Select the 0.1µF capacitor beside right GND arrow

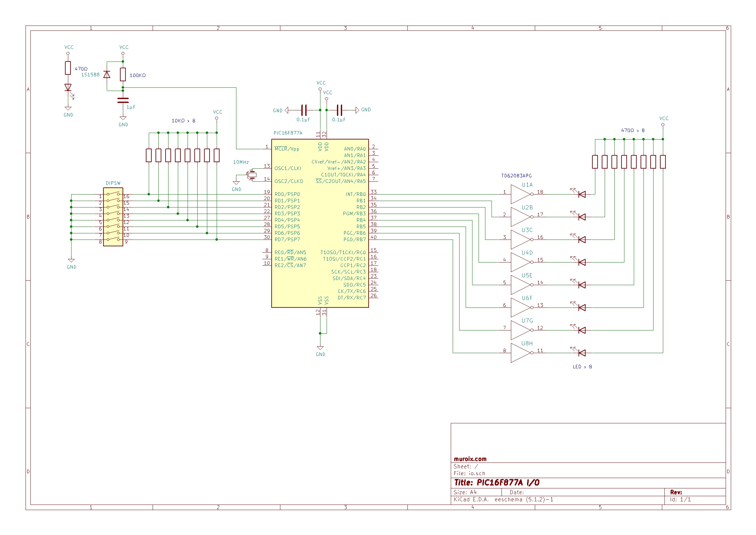point(340,110)
